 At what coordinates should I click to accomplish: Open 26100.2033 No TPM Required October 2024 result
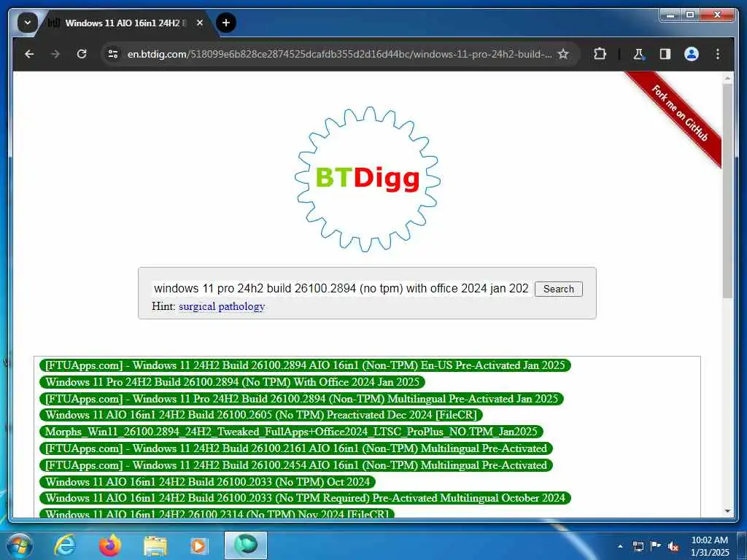click(x=305, y=498)
